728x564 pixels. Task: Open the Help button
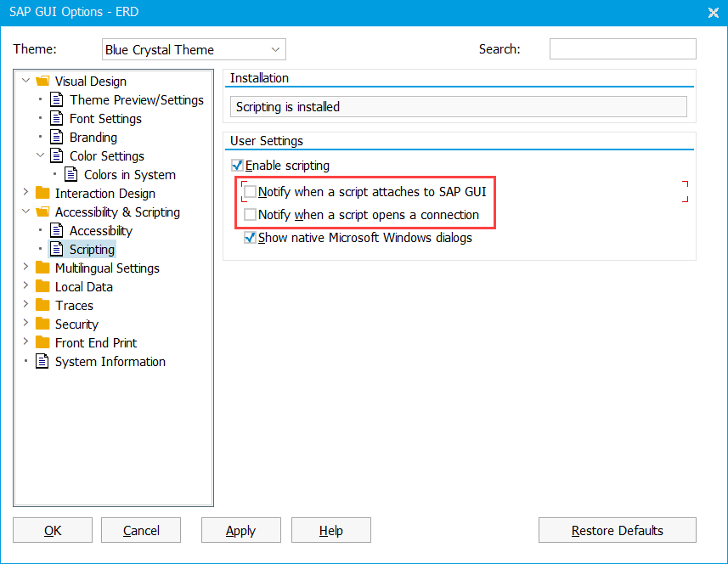pyautogui.click(x=331, y=530)
